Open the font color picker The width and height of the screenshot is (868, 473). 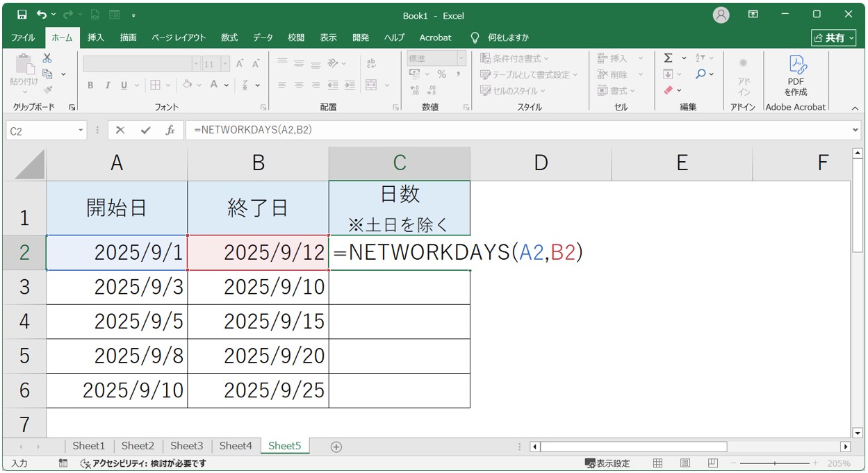215,85
